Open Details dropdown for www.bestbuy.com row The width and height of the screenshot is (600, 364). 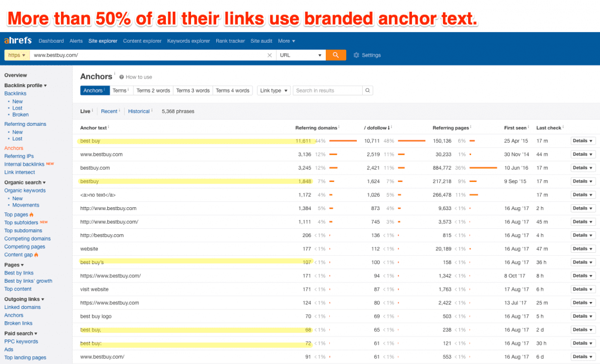pos(583,154)
